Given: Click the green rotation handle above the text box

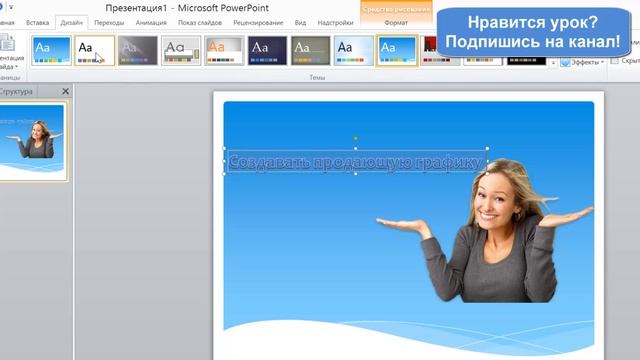Looking at the screenshot, I should pyautogui.click(x=356, y=138).
